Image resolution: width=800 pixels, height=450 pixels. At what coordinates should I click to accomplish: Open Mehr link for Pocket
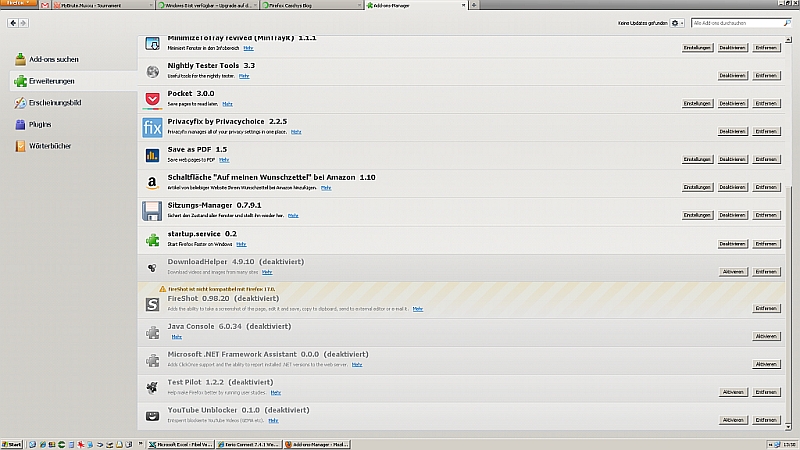[x=228, y=104]
